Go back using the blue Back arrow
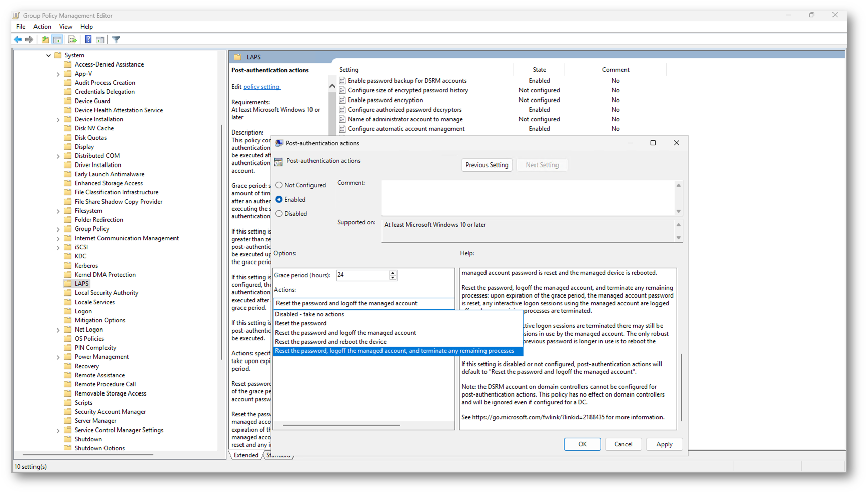Image resolution: width=868 pixels, height=494 pixels. [18, 40]
